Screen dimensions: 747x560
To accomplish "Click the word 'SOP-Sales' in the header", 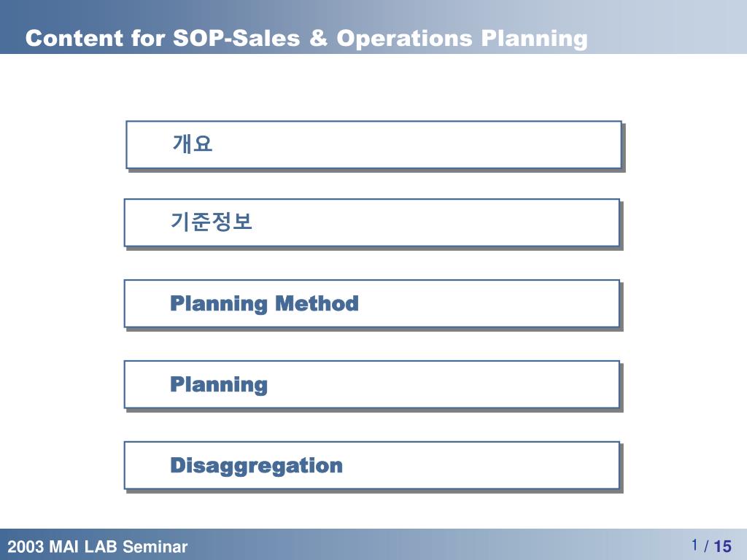I will point(236,38).
